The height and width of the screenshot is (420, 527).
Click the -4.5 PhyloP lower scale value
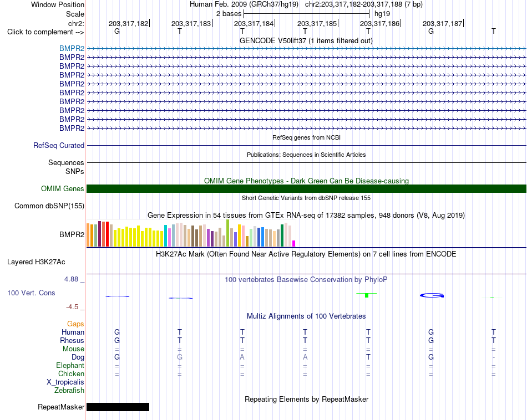tap(72, 306)
